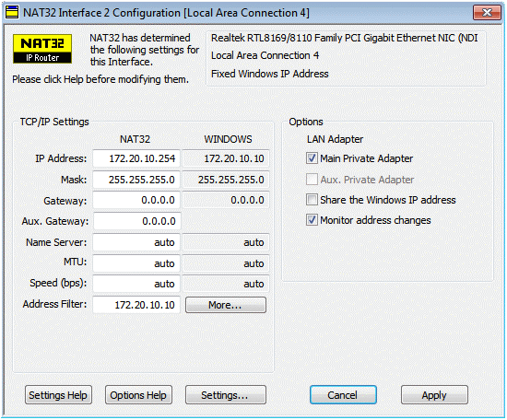
Task: Click the window title bar icon
Action: 12,13
